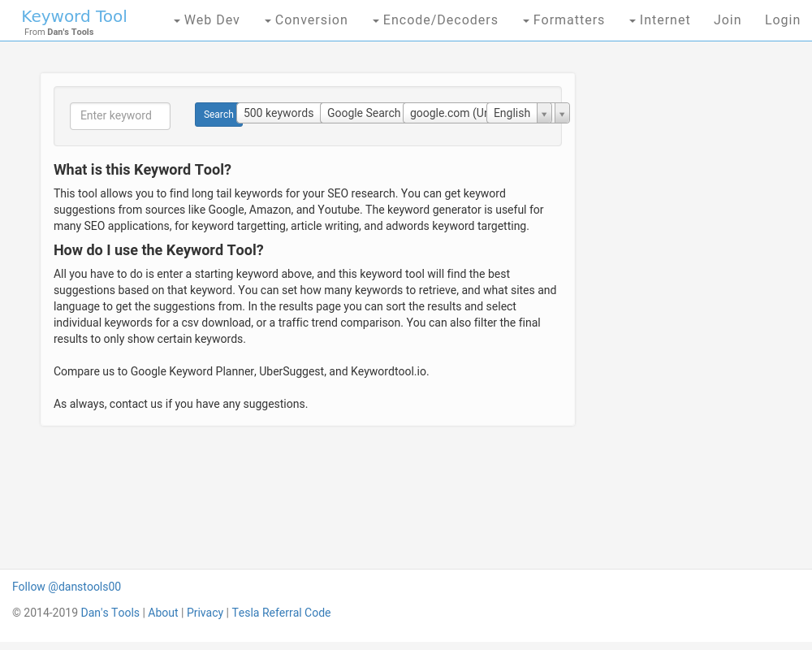The image size is (812, 650).
Task: Focus the Enter keyword input field
Action: point(120,115)
